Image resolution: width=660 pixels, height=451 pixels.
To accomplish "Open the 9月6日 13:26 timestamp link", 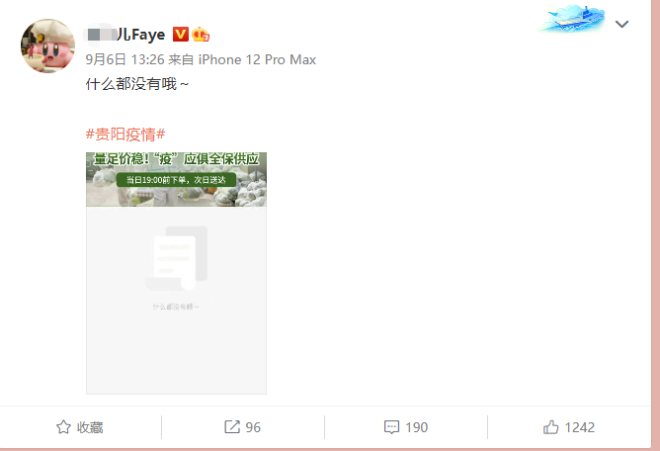I will pos(125,59).
